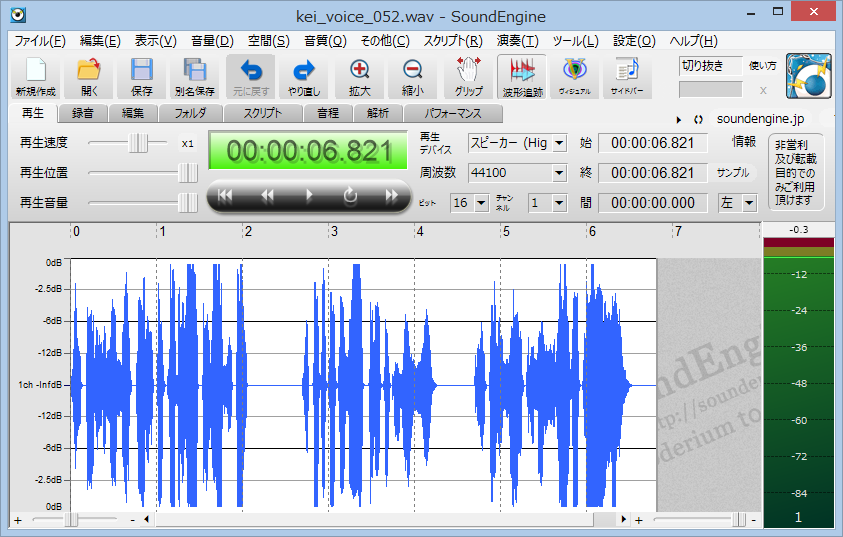Click the 再生速度 playback speed slider
Screen dimensions: 843x537
[136, 143]
